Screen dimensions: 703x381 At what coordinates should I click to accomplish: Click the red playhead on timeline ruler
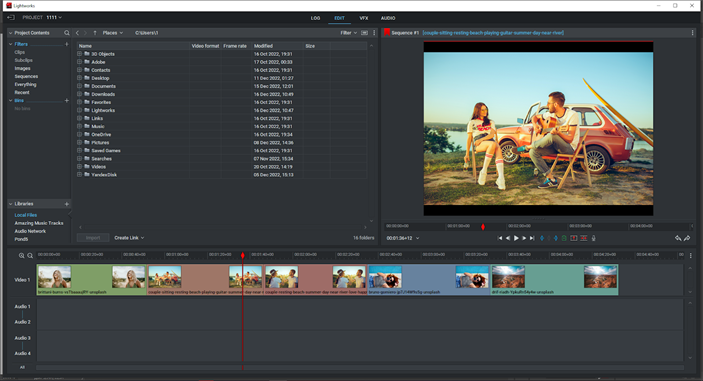pyautogui.click(x=243, y=255)
